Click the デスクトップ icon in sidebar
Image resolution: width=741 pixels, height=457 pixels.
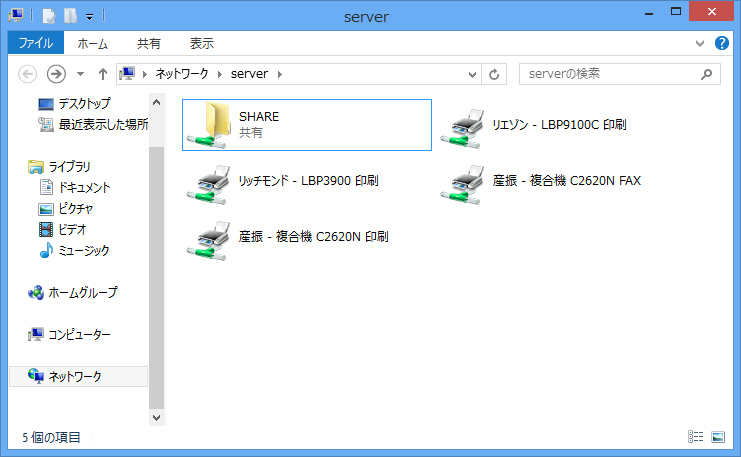(46, 104)
